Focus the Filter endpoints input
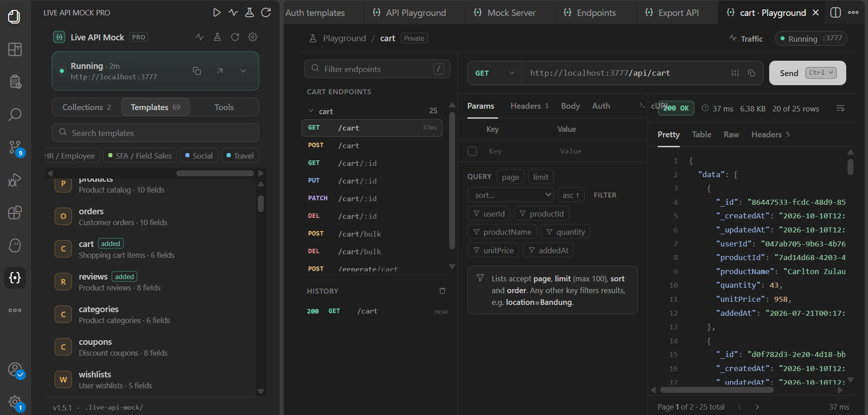Image resolution: width=868 pixels, height=415 pixels. click(377, 69)
